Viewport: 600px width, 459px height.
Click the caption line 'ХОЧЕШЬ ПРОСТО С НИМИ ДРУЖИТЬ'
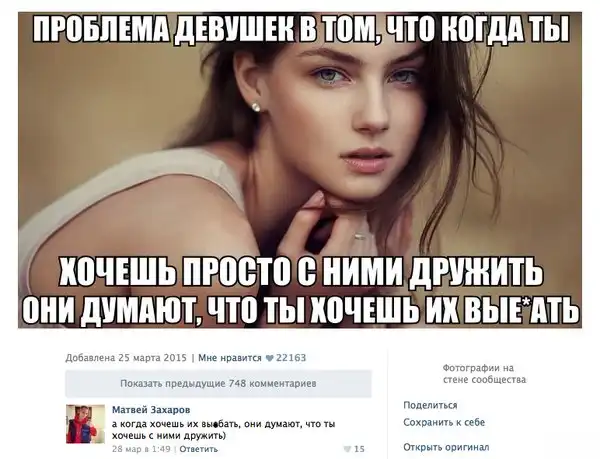pyautogui.click(x=300, y=272)
